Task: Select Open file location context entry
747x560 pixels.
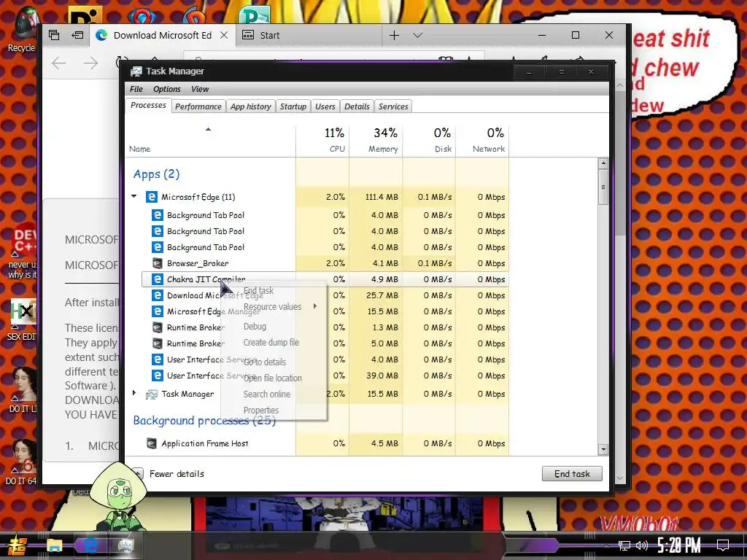Action: [273, 378]
